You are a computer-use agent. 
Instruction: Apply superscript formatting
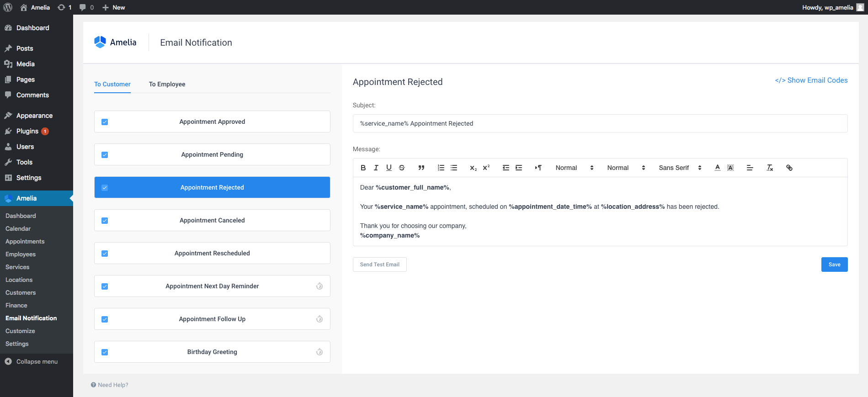pyautogui.click(x=486, y=168)
